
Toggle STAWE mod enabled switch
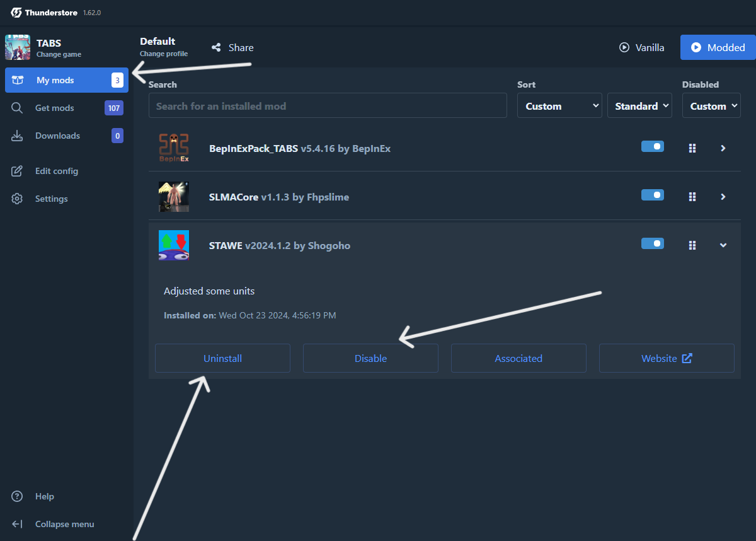(653, 243)
